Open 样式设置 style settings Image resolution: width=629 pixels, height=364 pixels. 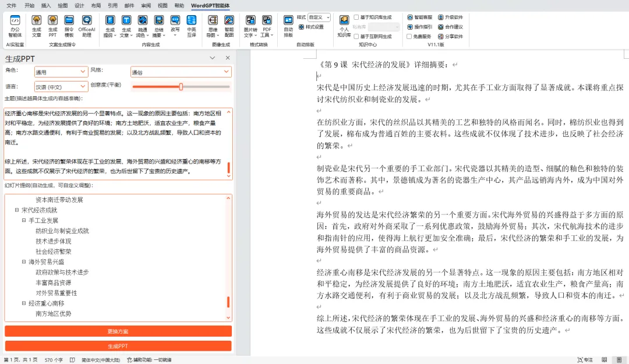pos(311,27)
